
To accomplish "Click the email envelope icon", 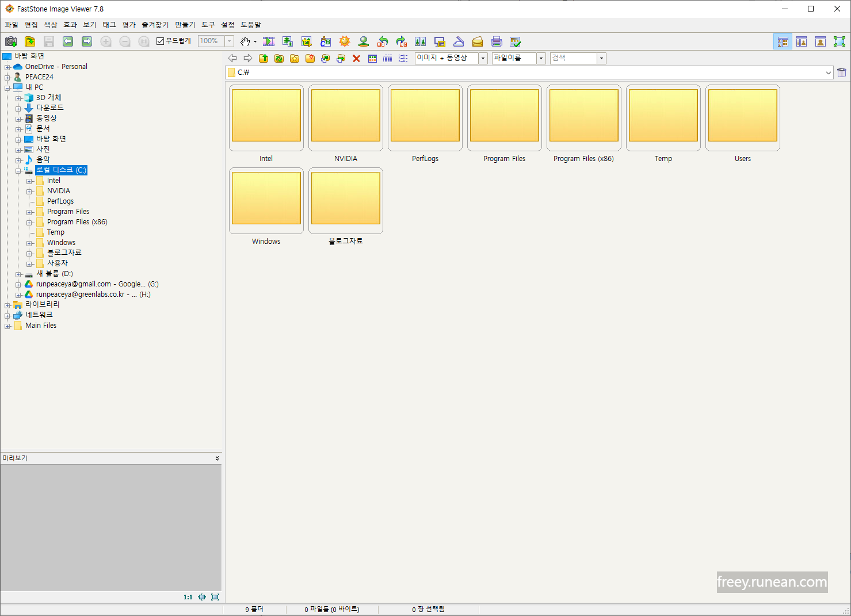I will 478,41.
